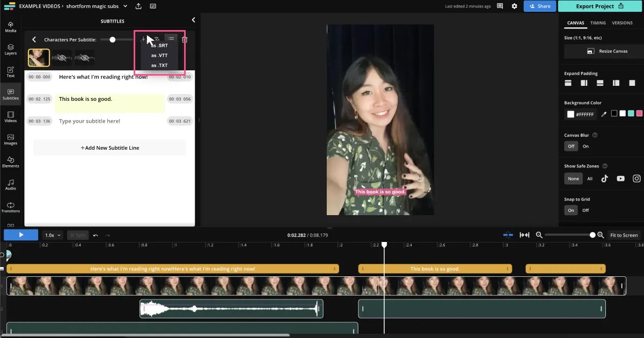
Task: Show All safe zones
Action: (x=590, y=178)
